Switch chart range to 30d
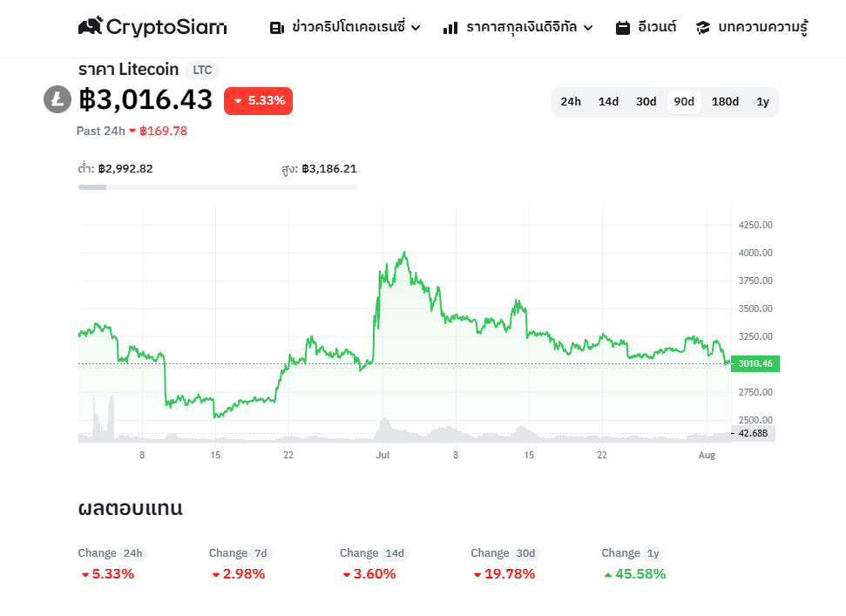 point(646,102)
